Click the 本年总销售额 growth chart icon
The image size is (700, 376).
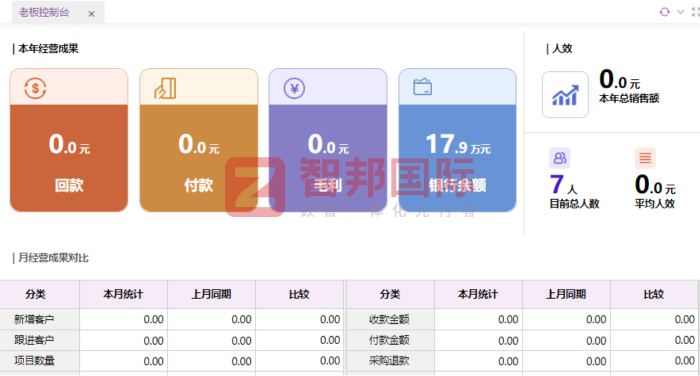click(x=565, y=95)
